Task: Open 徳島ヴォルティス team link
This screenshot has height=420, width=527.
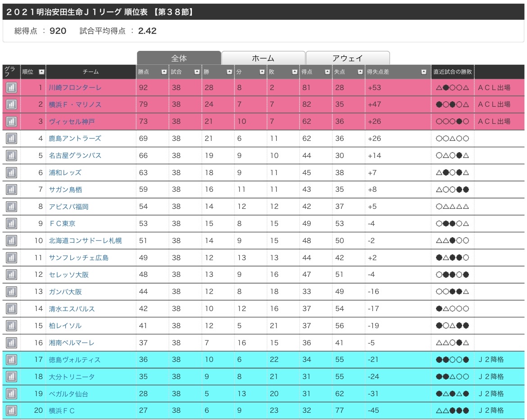Action: [x=75, y=360]
